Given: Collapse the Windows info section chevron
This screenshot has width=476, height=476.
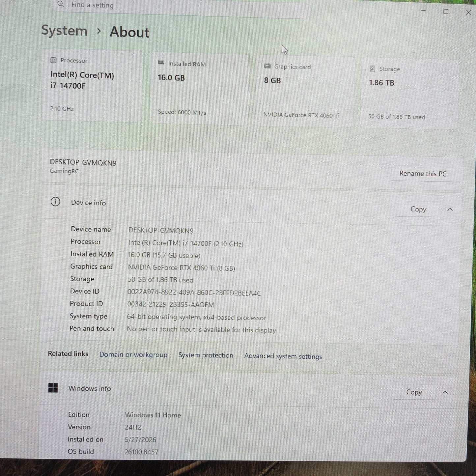Looking at the screenshot, I should [445, 392].
